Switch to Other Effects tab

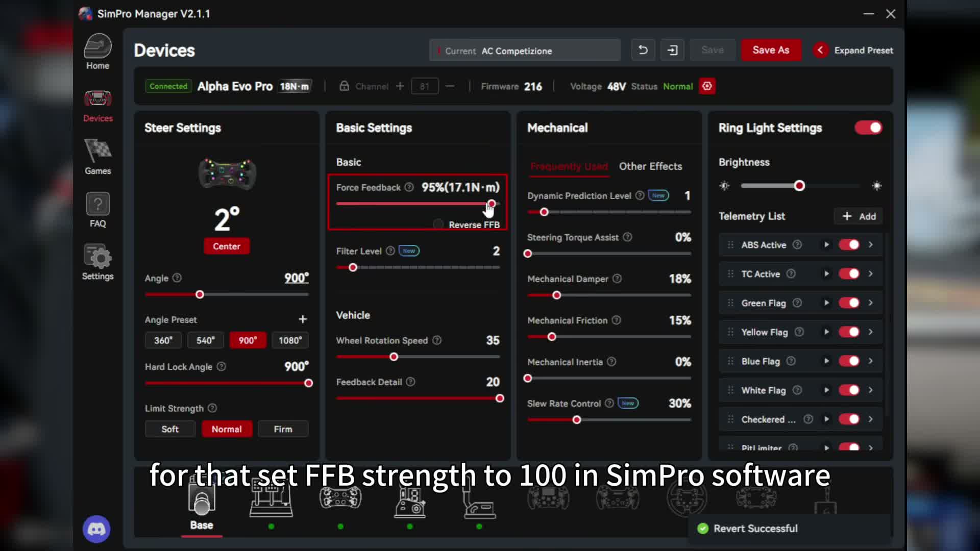click(650, 167)
